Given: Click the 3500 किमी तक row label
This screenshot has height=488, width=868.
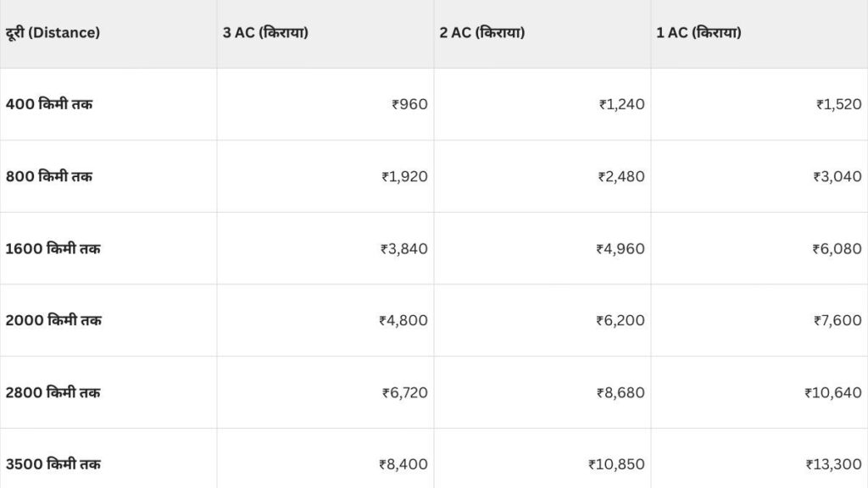Looking at the screenshot, I should pos(53,464).
